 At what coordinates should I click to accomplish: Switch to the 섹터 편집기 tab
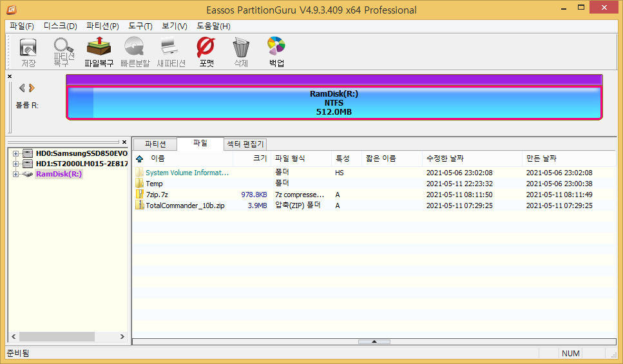click(x=245, y=144)
